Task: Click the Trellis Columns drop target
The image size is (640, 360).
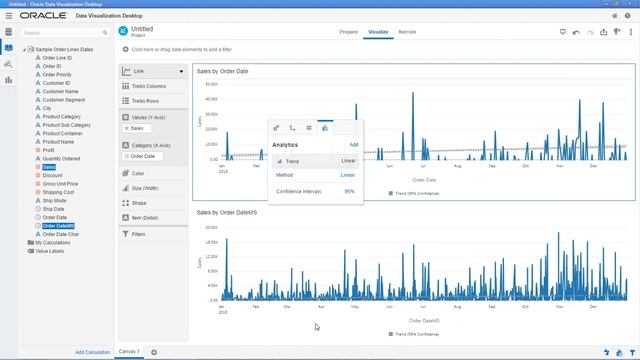Action: coord(153,86)
